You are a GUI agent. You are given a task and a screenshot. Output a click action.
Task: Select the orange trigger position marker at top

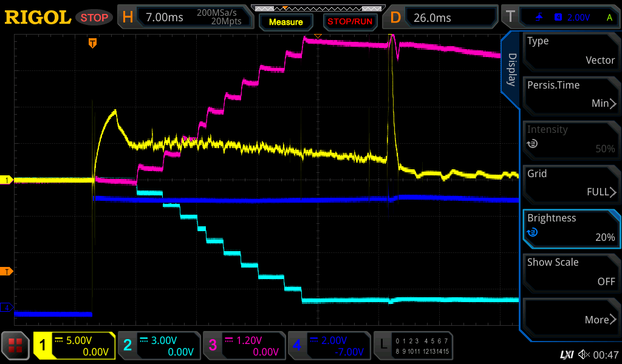(x=92, y=42)
